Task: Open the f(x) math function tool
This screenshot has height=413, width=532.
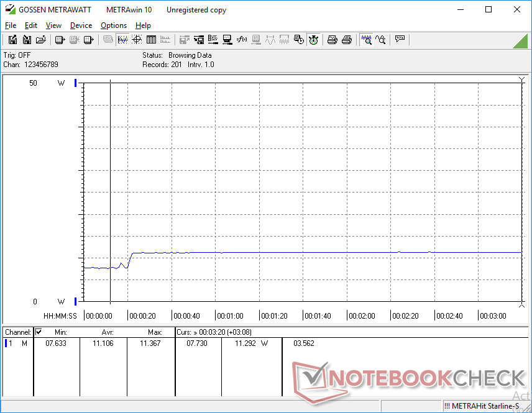Action: click(x=242, y=40)
